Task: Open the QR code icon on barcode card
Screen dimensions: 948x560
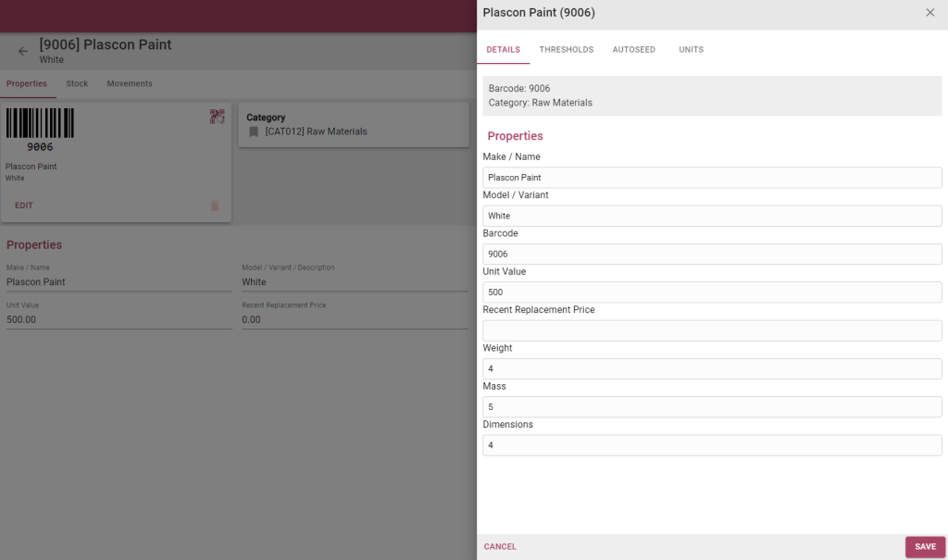Action: 217,116
